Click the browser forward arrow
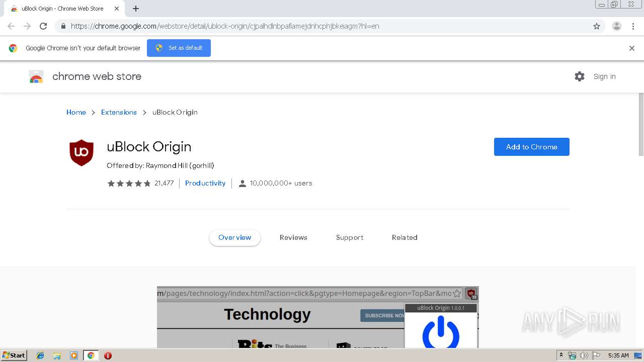 pos(27,26)
